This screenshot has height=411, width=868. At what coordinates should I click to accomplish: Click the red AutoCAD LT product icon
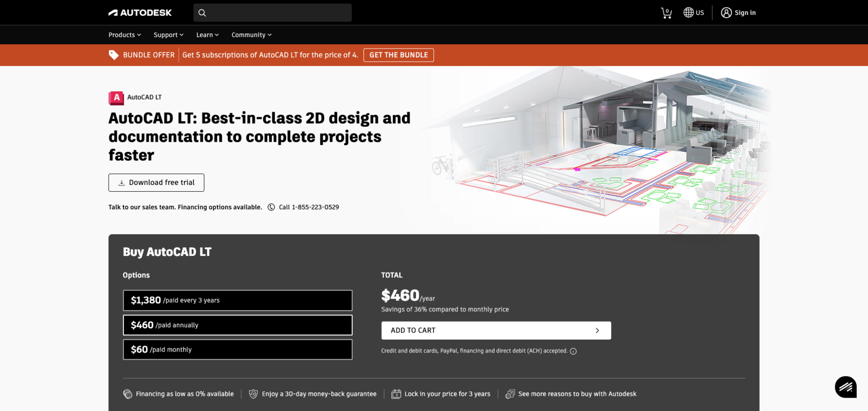click(116, 98)
